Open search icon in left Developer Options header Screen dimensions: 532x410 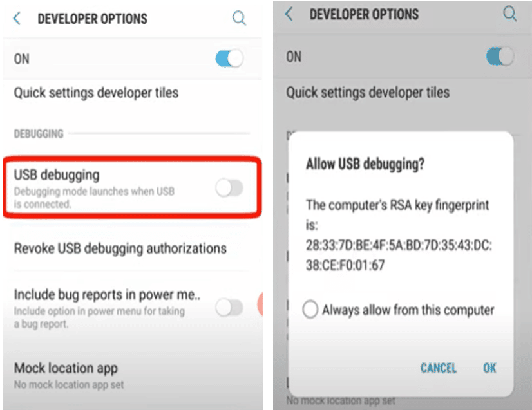239,17
